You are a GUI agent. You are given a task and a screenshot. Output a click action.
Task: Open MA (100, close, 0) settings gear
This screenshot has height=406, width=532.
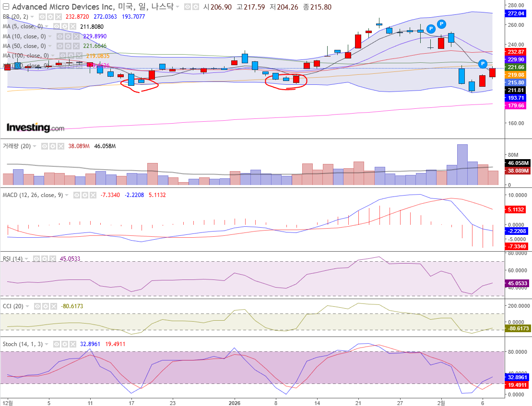click(71, 55)
